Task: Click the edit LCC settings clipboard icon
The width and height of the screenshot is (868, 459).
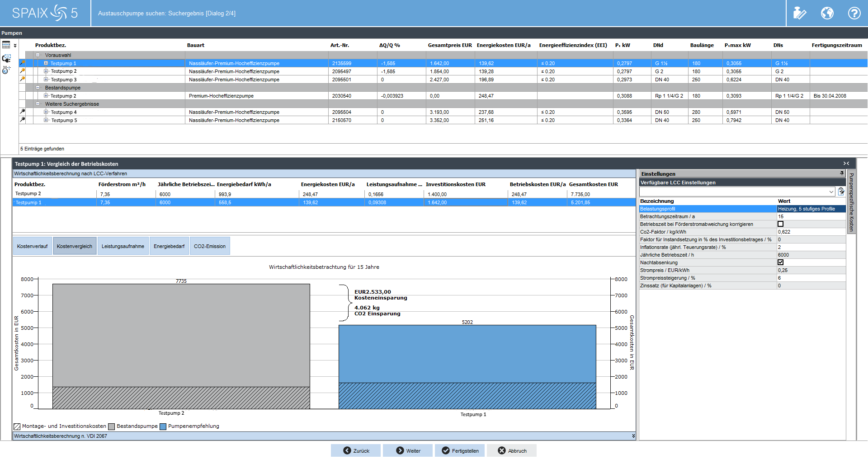Action: pos(841,192)
